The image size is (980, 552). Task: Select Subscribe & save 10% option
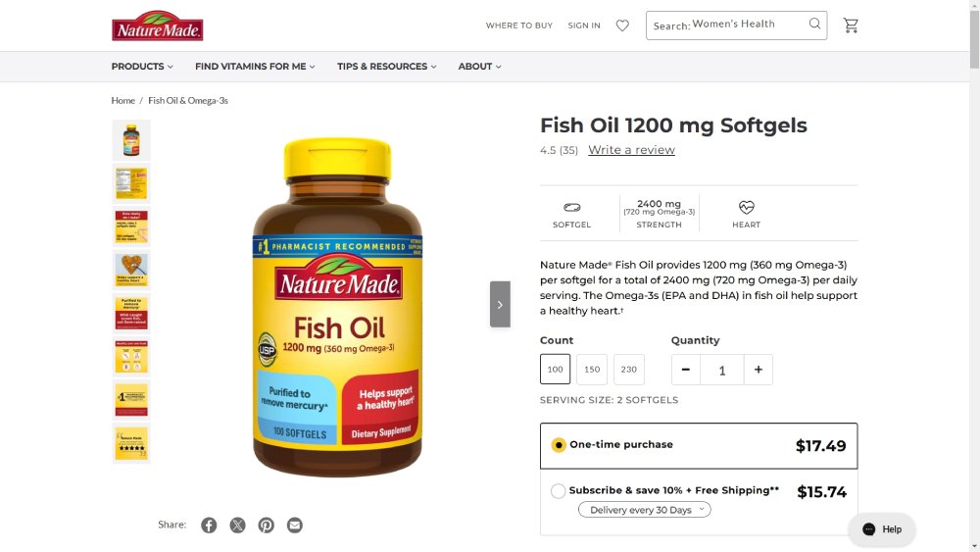tap(559, 491)
